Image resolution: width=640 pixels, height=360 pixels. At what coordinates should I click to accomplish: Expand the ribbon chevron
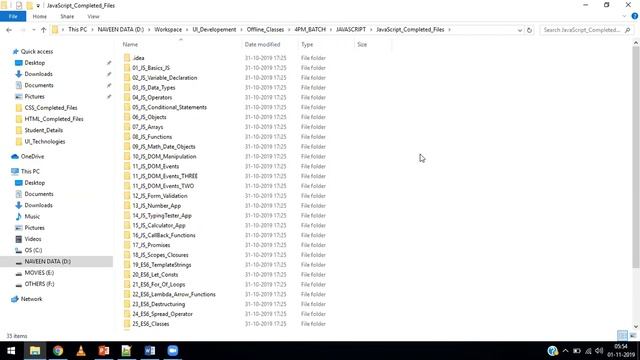pyautogui.click(x=624, y=16)
